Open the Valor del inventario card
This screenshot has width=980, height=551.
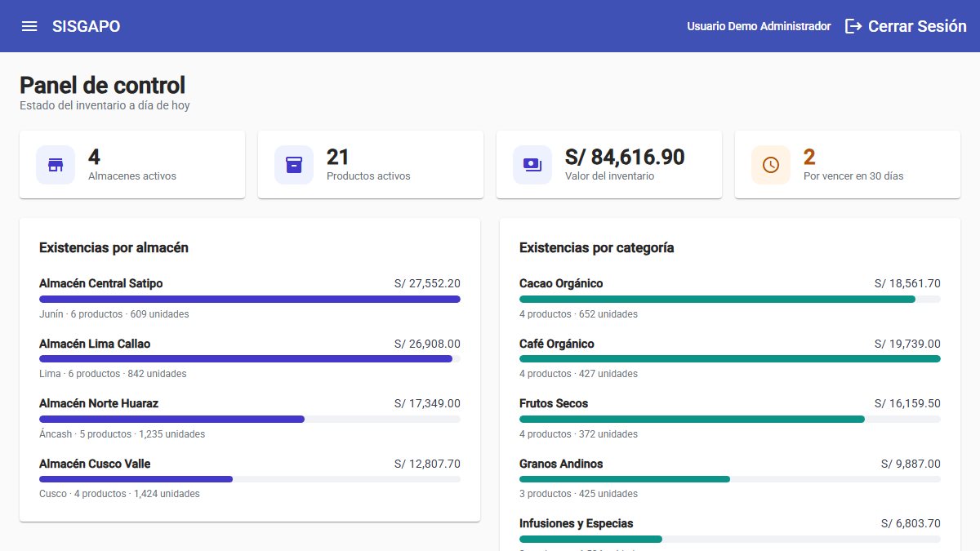coord(609,164)
